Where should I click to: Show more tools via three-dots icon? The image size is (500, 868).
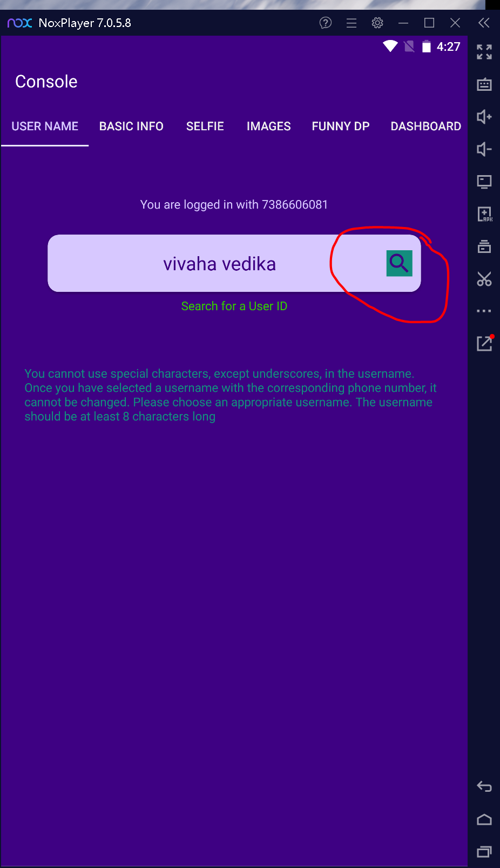click(484, 311)
